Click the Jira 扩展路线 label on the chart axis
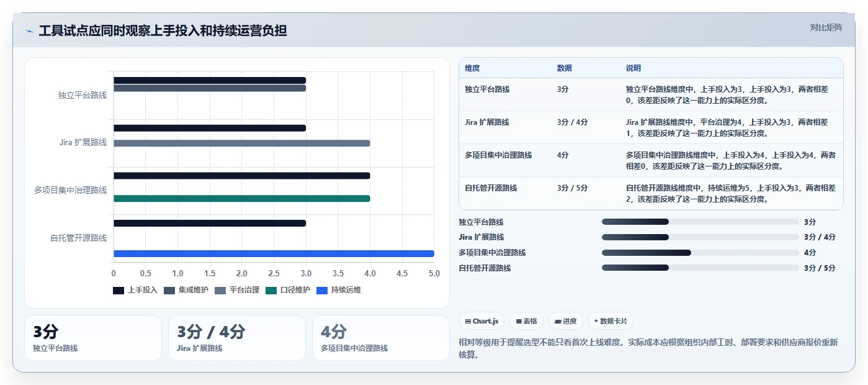Image resolution: width=868 pixels, height=385 pixels. click(x=83, y=143)
